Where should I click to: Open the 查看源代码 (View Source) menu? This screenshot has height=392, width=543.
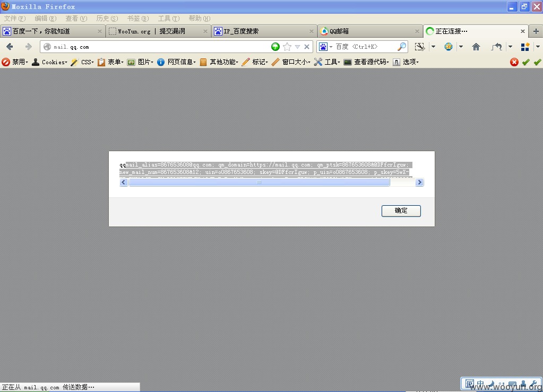366,62
